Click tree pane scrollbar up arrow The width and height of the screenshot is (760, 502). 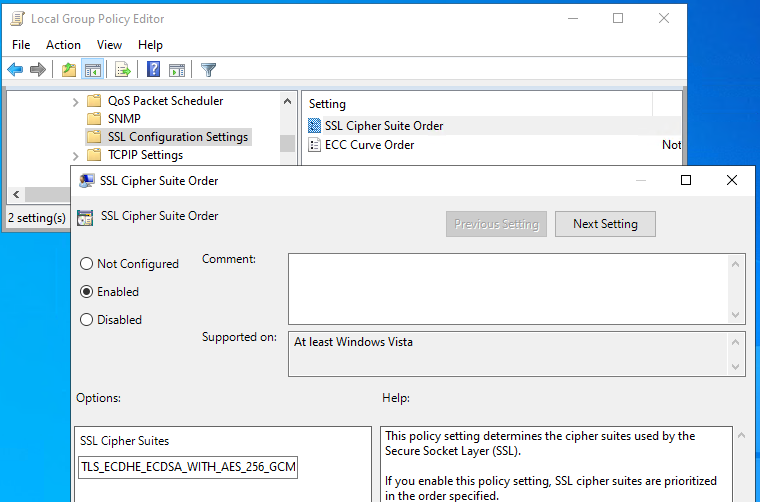pyautogui.click(x=287, y=101)
